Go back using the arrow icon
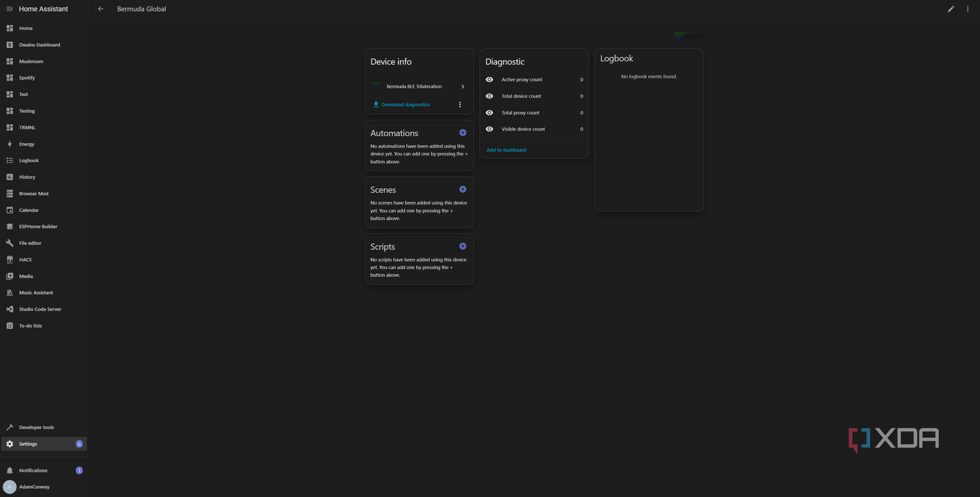Screen dimensions: 980x497 (101, 9)
